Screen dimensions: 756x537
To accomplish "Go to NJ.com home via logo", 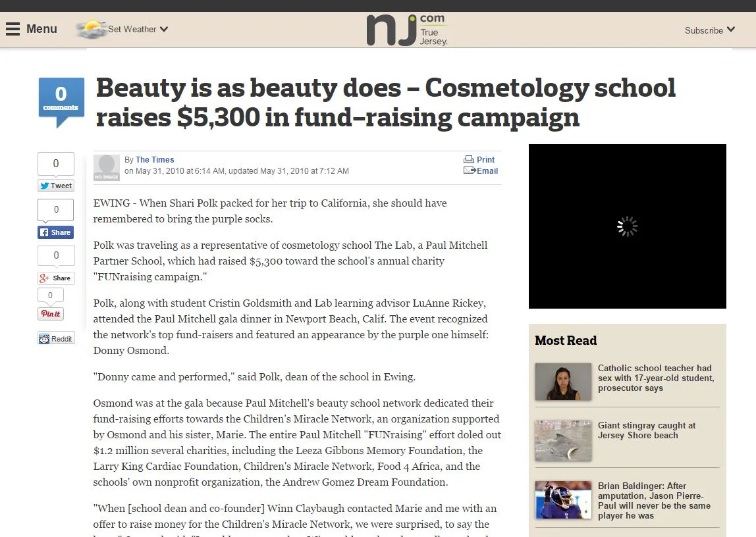I will tap(407, 30).
